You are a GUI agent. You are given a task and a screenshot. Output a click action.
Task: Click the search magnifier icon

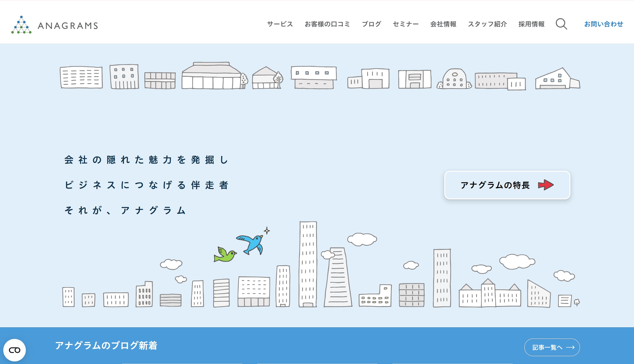click(x=561, y=24)
